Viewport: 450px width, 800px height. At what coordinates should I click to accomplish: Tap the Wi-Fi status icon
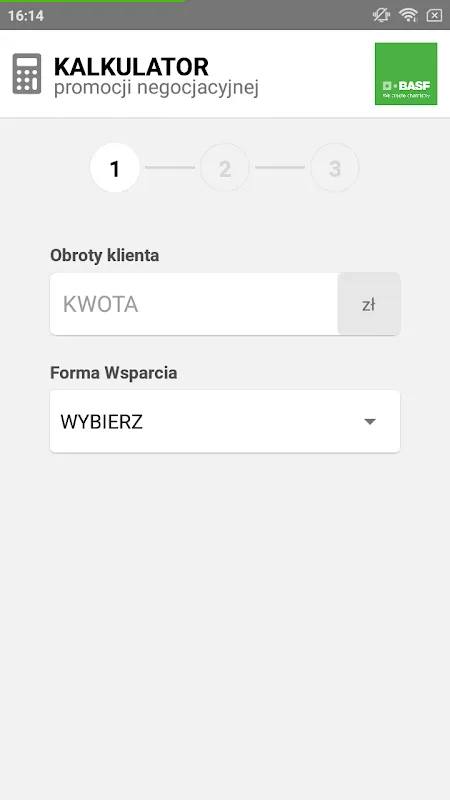(408, 15)
